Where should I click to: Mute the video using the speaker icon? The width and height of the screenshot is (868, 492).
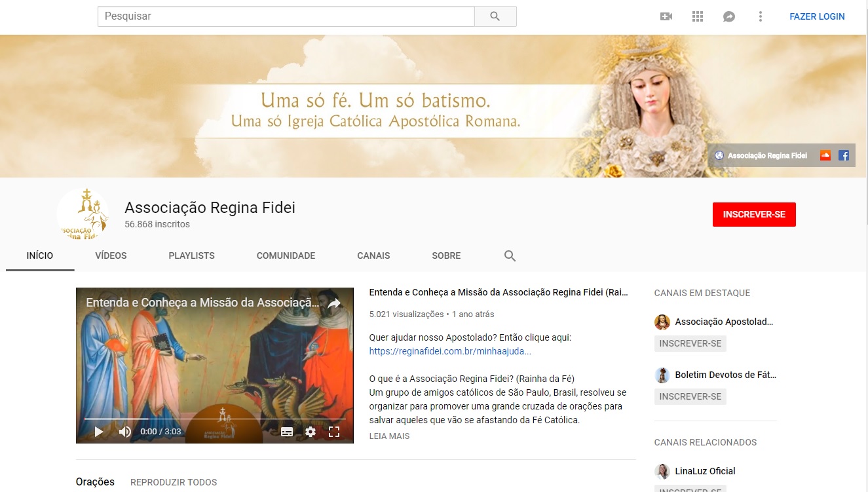coord(124,432)
